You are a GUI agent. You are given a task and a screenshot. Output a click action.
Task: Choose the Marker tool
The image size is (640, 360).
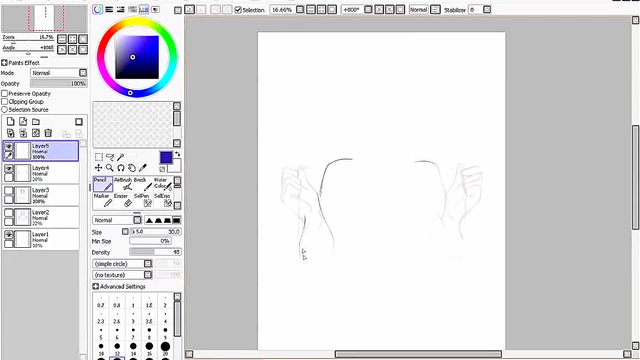tap(103, 200)
